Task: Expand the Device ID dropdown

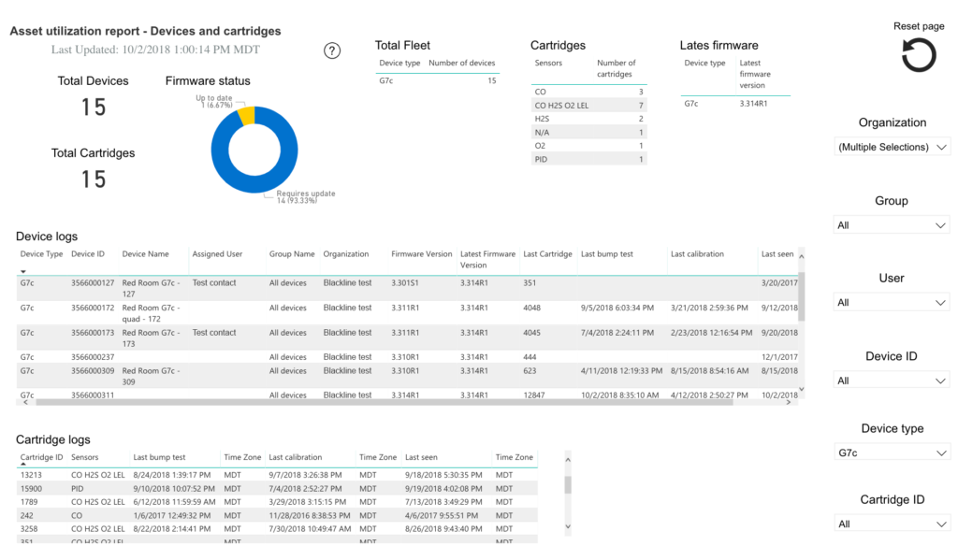Action: (891, 380)
